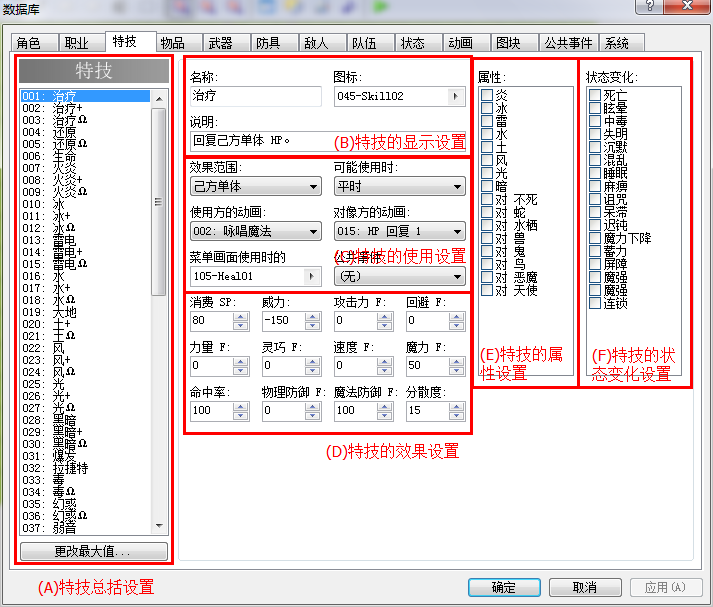This screenshot has height=607, width=713.
Task: Select skill 032: 拉捷特 in the list
Action: coord(85,468)
